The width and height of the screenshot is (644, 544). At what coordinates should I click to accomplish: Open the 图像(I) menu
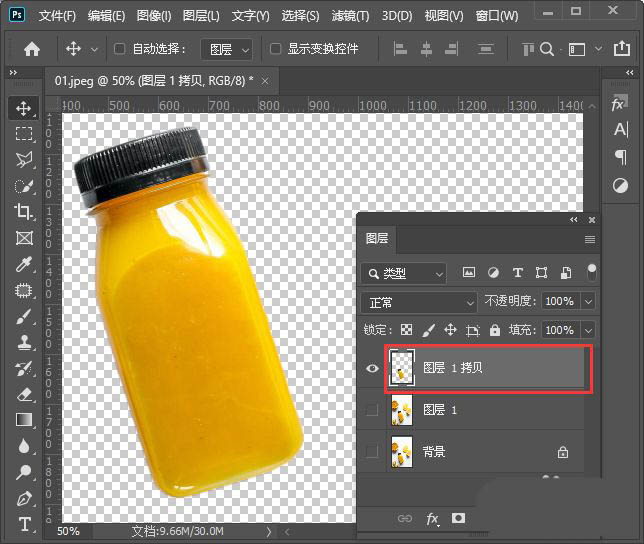[x=154, y=16]
